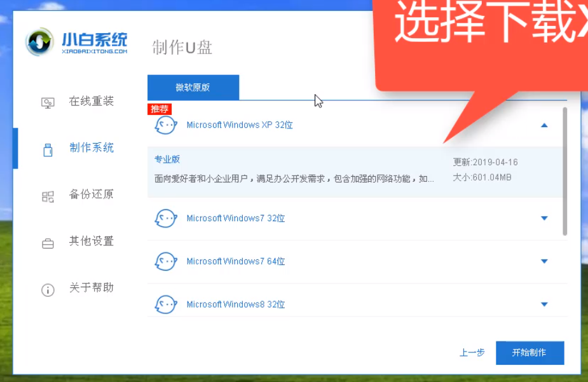Click the 上一步 button
This screenshot has width=588, height=382.
tap(472, 353)
